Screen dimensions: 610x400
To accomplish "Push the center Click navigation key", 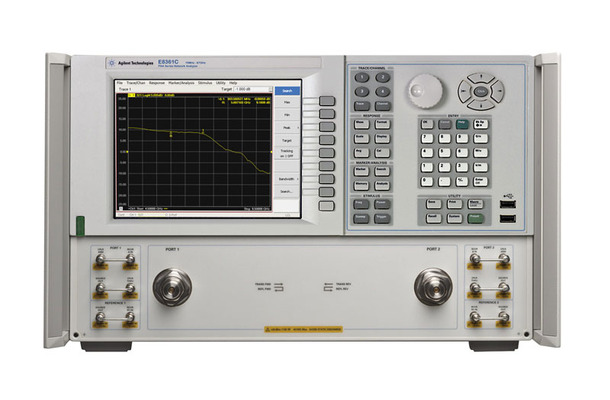I will tap(481, 91).
